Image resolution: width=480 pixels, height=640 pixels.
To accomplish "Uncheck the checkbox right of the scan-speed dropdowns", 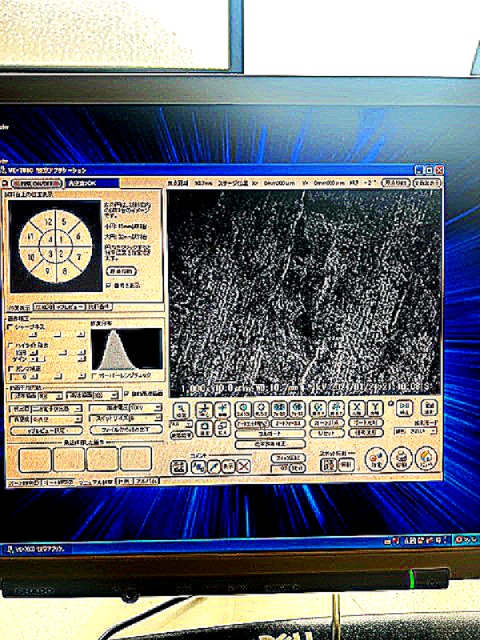I will coord(127,394).
